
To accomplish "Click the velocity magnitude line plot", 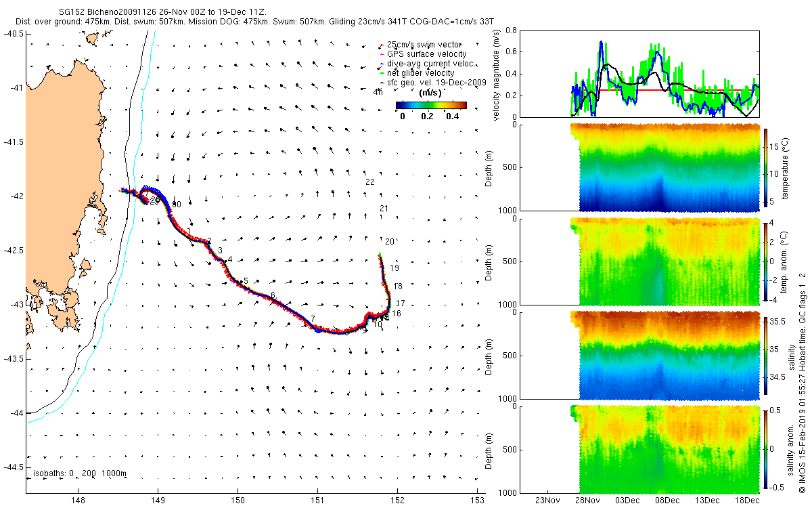I will pyautogui.click(x=666, y=73).
